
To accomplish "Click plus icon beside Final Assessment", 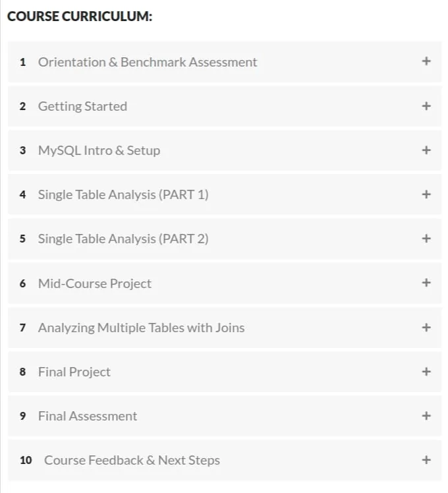I will pyautogui.click(x=426, y=416).
